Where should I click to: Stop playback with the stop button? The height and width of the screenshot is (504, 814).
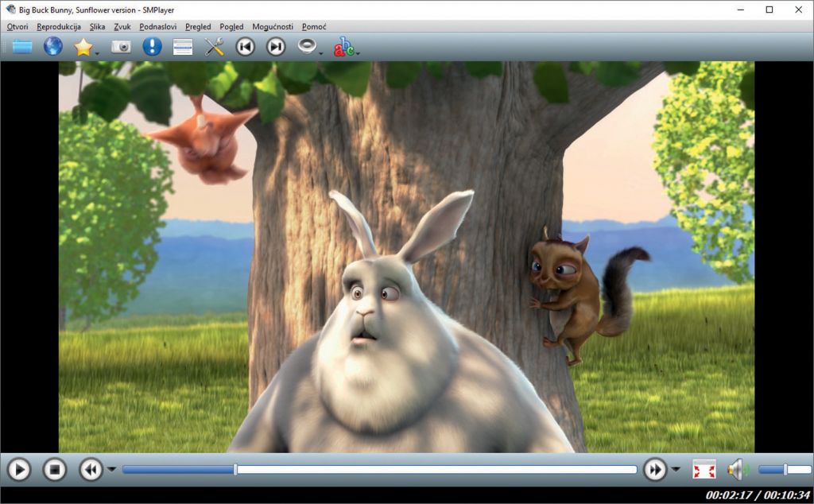coord(54,469)
